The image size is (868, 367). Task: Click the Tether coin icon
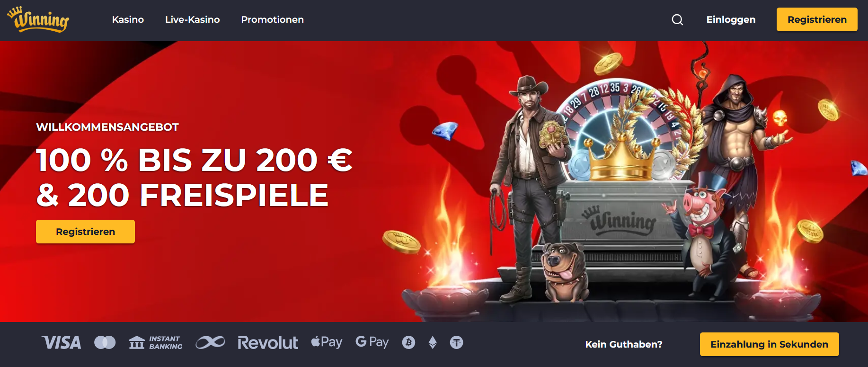click(x=456, y=342)
